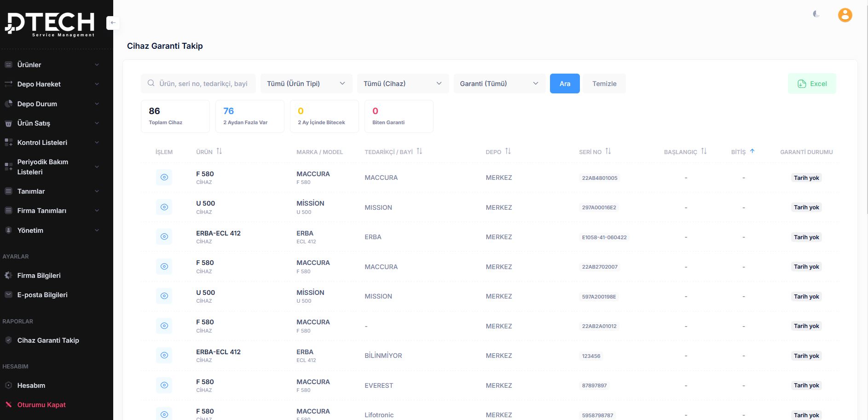Click the Firma Tanımları icon
Image resolution: width=868 pixels, height=420 pixels.
pos(8,211)
